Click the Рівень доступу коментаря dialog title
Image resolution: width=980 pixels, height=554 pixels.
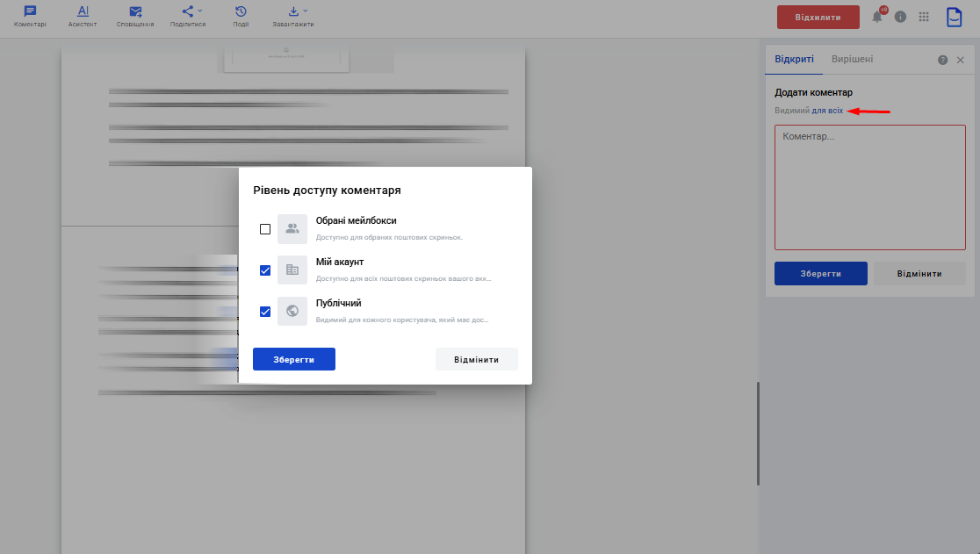tap(327, 191)
